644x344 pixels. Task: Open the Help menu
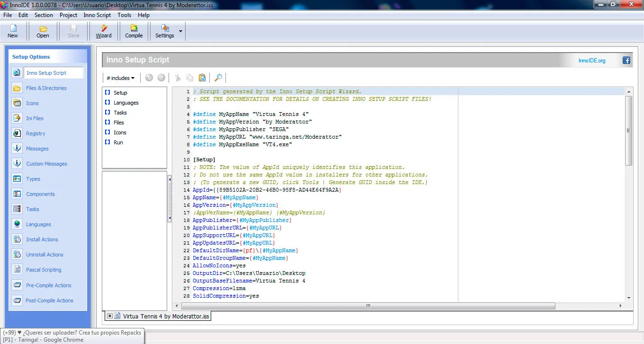[143, 15]
